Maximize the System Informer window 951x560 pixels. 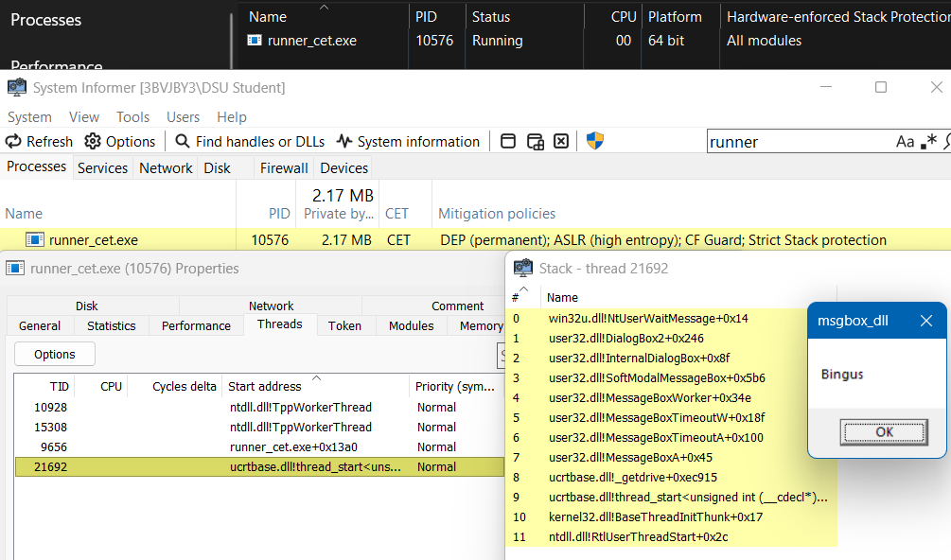(881, 87)
